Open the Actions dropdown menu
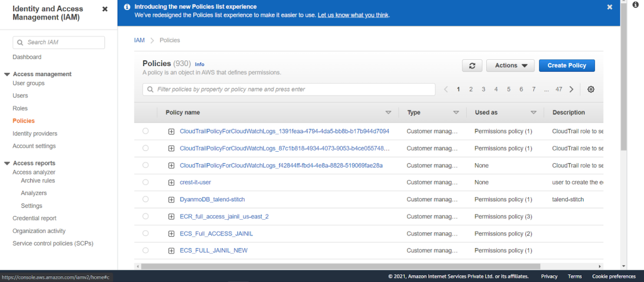 511,65
